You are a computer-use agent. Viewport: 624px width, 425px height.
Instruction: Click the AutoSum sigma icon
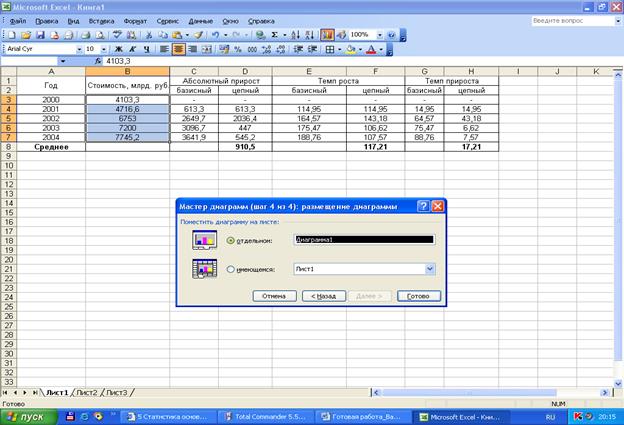click(275, 34)
